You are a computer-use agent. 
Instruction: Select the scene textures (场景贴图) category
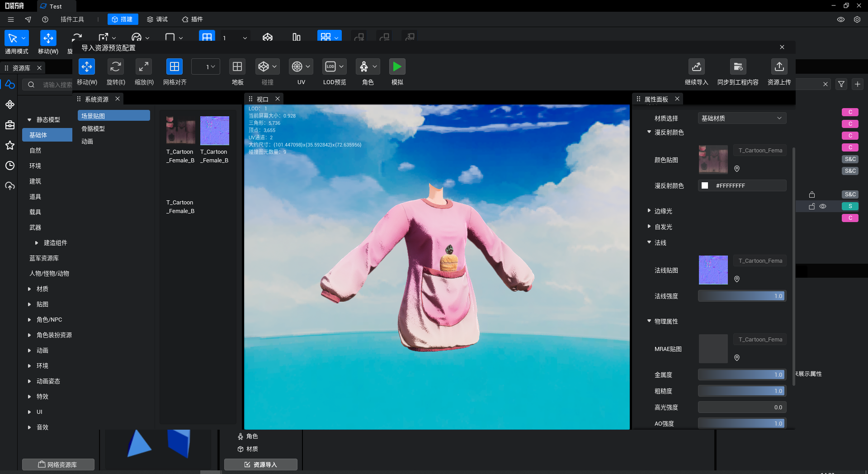point(113,116)
